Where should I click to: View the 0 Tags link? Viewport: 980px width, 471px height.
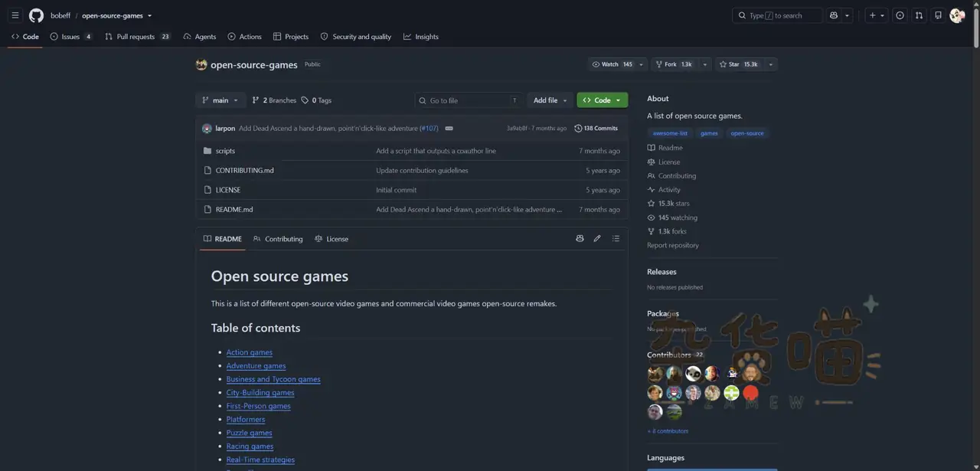[x=316, y=100]
